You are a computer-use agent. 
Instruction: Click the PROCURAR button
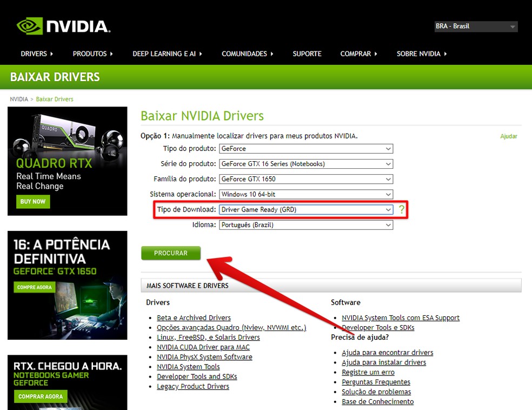pyautogui.click(x=171, y=253)
